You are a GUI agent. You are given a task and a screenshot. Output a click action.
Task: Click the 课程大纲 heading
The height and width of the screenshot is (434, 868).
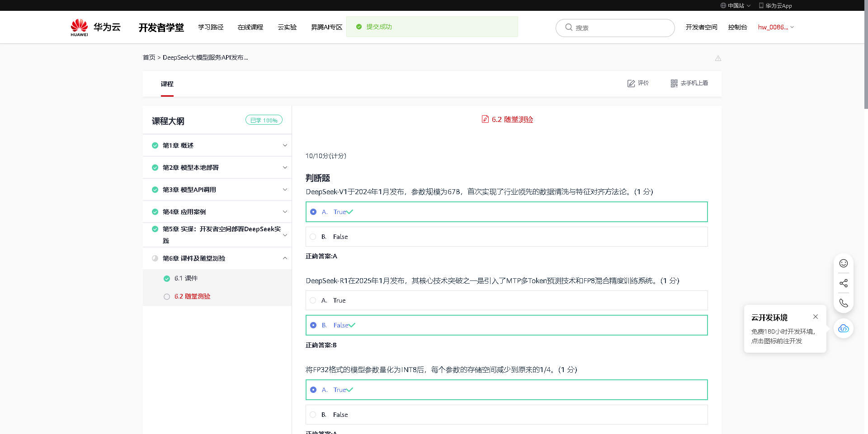tap(168, 121)
